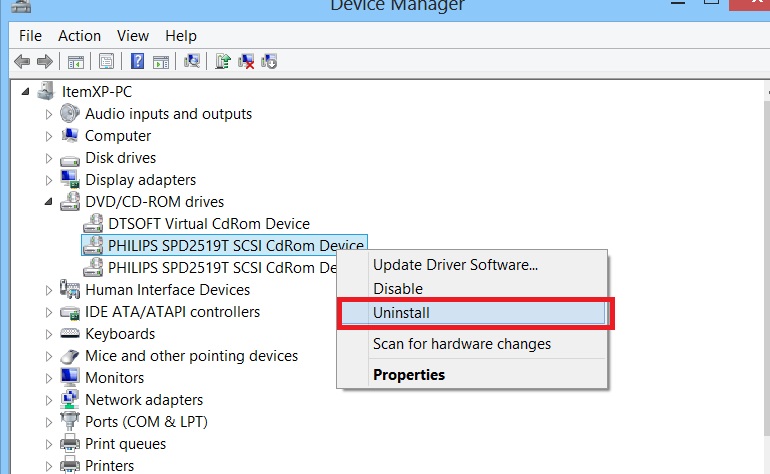This screenshot has width=770, height=474.
Task: Collapse the DVD/CD-ROM drives category
Action: click(48, 202)
